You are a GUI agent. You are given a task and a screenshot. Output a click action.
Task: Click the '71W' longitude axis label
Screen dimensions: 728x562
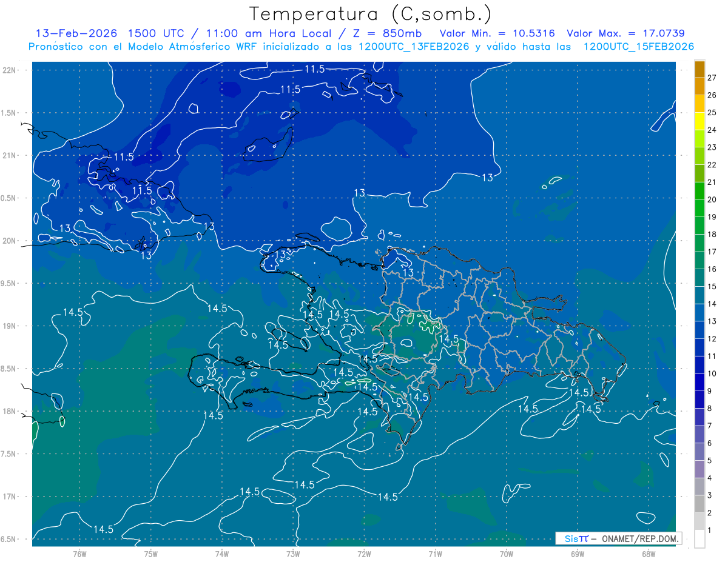click(x=435, y=554)
